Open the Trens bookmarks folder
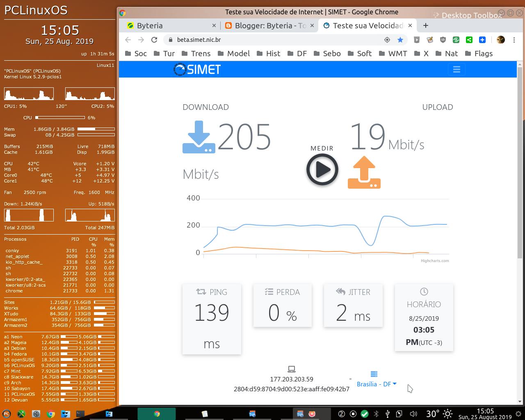Viewport: 525px width, 420px height. pyautogui.click(x=195, y=53)
